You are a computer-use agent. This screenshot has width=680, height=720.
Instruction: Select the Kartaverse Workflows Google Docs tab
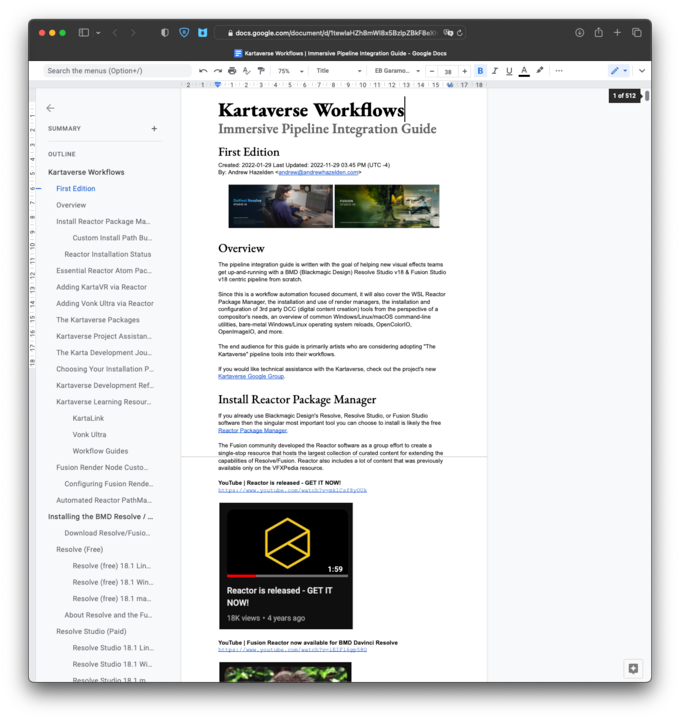340,53
